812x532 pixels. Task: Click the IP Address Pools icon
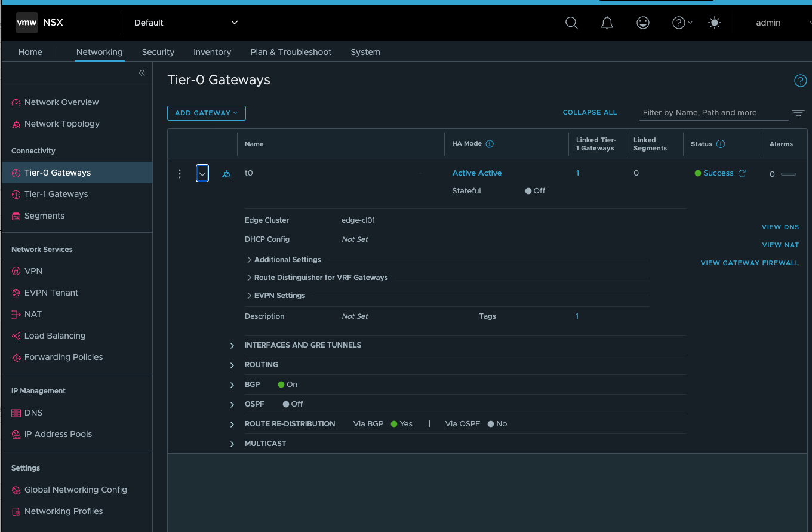16,435
